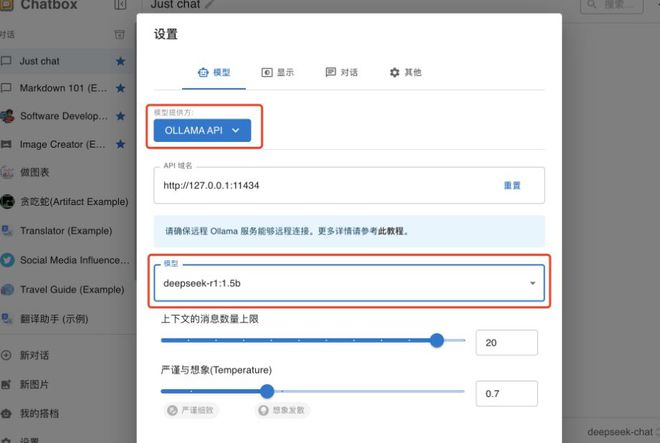The height and width of the screenshot is (443, 660).
Task: Click the Travel Guide avatar icon
Action: (x=7, y=290)
